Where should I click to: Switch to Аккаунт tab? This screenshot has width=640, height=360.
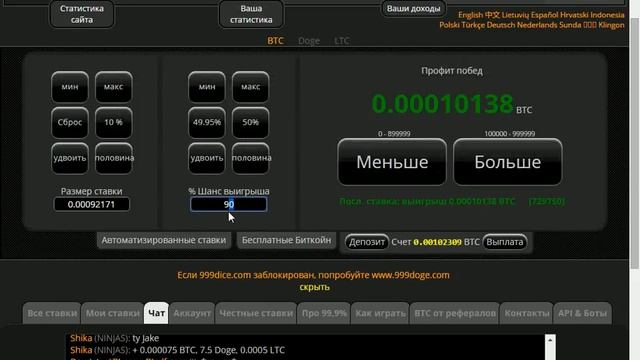tap(192, 313)
